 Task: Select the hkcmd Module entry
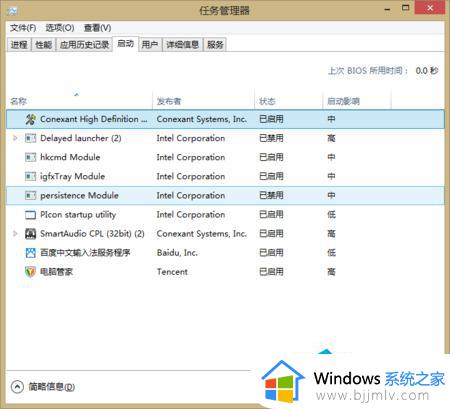pyautogui.click(x=70, y=157)
